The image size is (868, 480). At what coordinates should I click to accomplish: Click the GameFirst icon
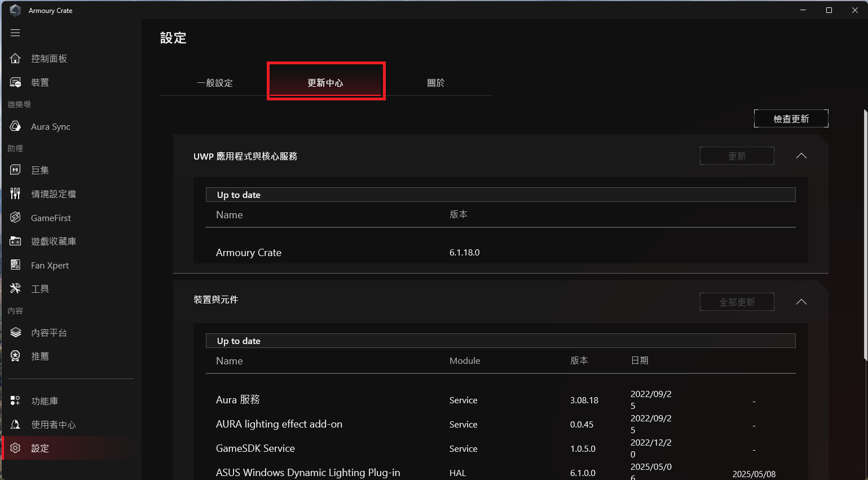pos(15,217)
